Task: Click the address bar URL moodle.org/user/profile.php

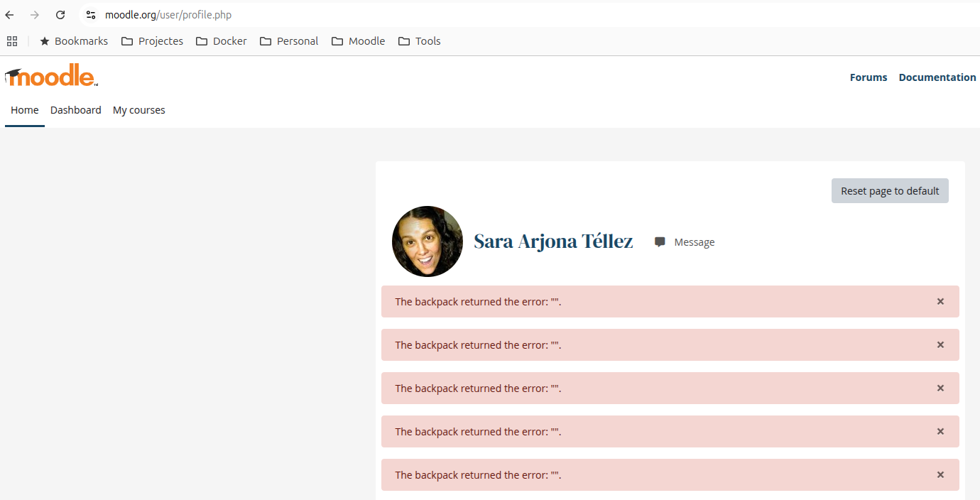Action: click(168, 15)
